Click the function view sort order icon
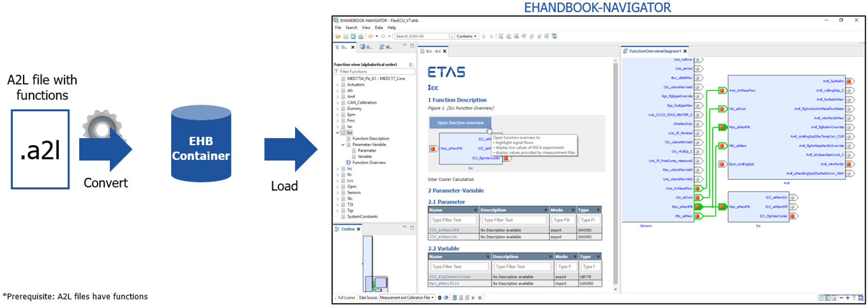The height and width of the screenshot is (307, 868). coord(411,65)
